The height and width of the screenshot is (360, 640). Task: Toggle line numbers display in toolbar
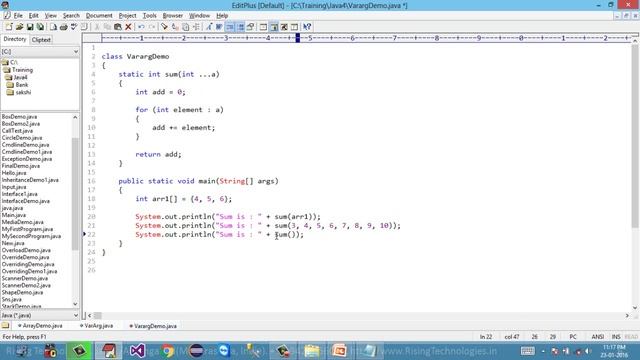pos(230,27)
